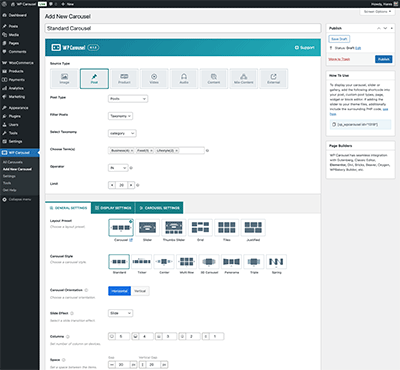Click the Save Draft button

point(339,39)
